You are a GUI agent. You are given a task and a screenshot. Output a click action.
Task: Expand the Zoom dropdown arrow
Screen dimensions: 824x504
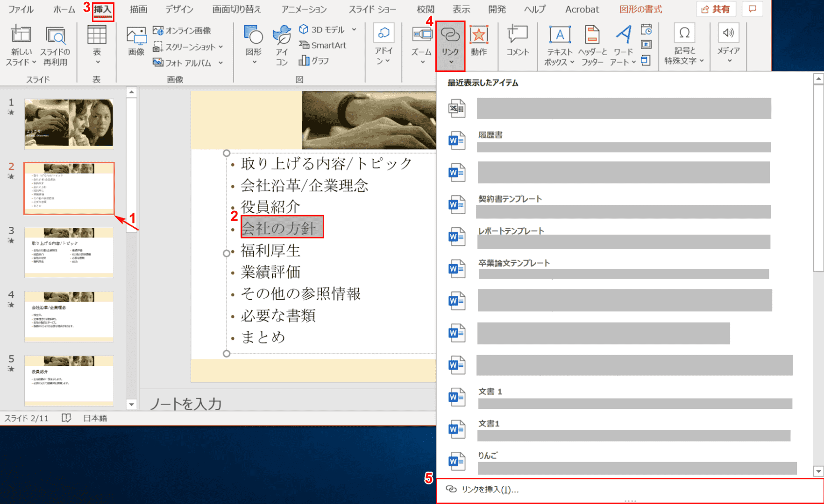pos(422,62)
